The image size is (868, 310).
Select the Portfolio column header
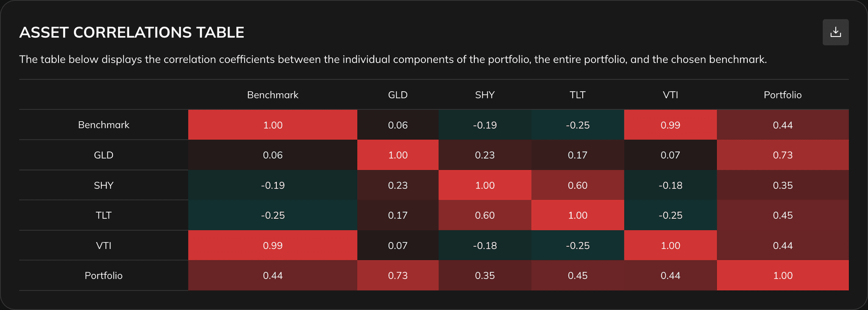click(x=782, y=95)
